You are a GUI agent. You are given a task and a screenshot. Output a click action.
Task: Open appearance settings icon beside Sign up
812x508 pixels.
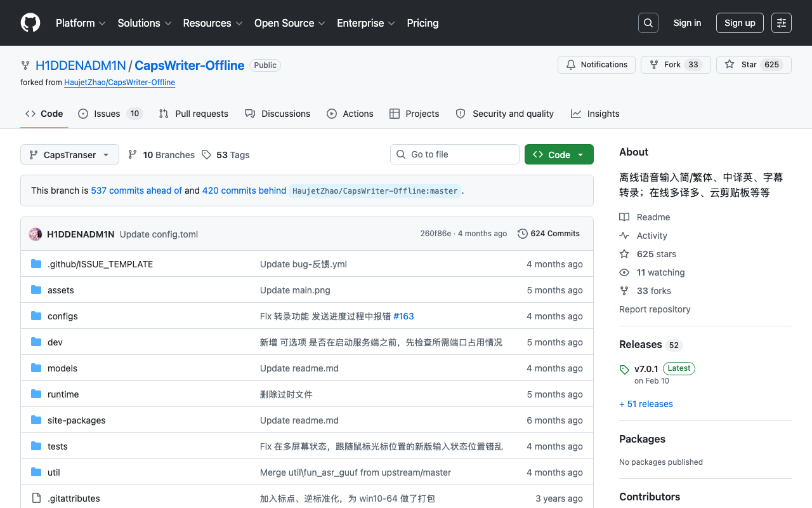[782, 23]
